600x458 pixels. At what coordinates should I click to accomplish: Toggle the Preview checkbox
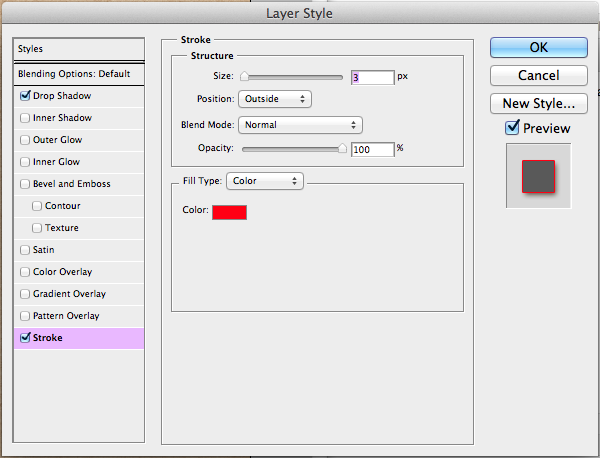512,127
